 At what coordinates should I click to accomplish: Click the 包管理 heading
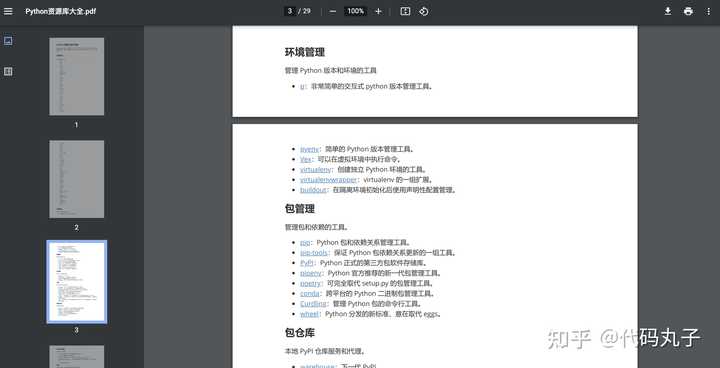(x=300, y=209)
